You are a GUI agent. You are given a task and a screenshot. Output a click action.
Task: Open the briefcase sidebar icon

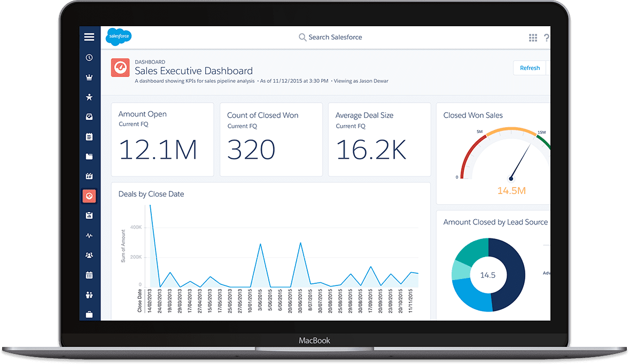pos(89,314)
